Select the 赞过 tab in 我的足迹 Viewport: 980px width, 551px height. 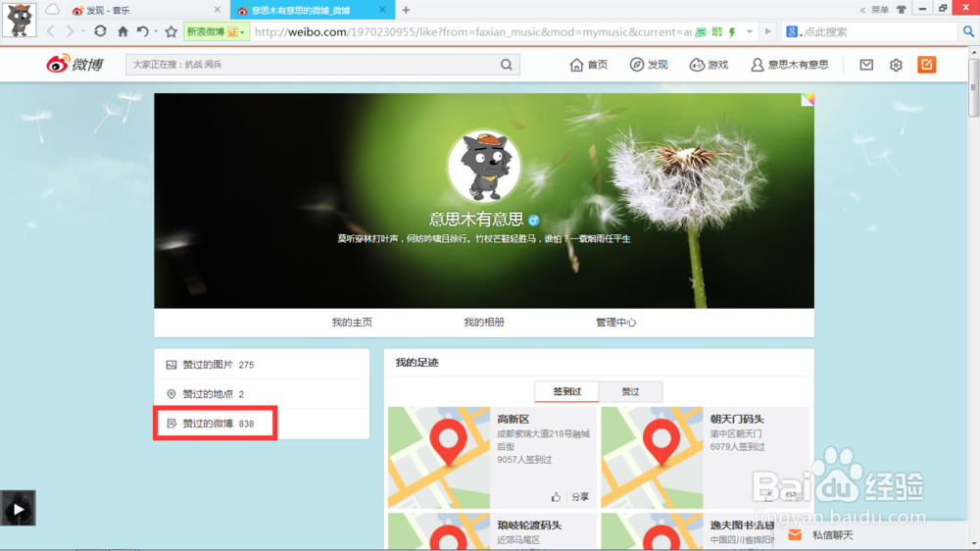coord(630,391)
